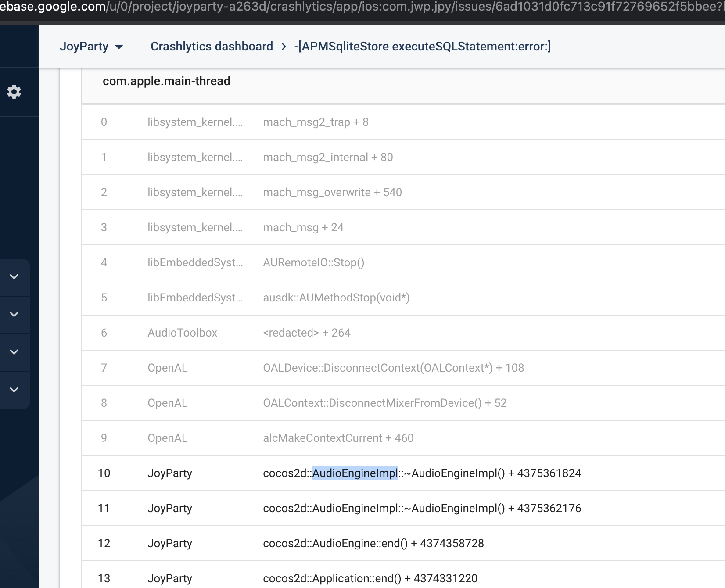This screenshot has width=725, height=588.
Task: Open Firebase settings via the gear icon
Action: point(14,91)
